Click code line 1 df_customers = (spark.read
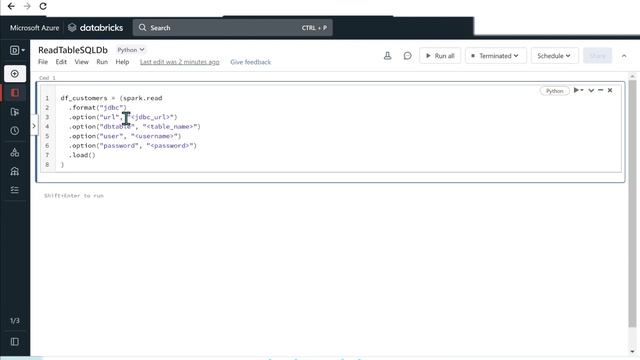Image resolution: width=640 pixels, height=360 pixels. point(111,98)
